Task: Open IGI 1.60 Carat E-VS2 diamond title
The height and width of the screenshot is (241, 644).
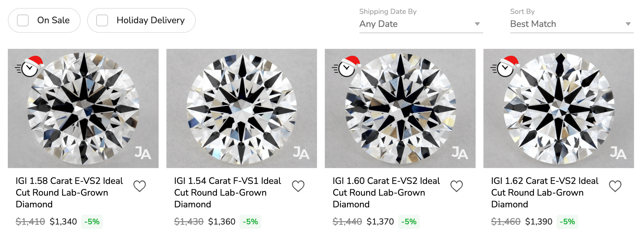Action: pos(386,192)
